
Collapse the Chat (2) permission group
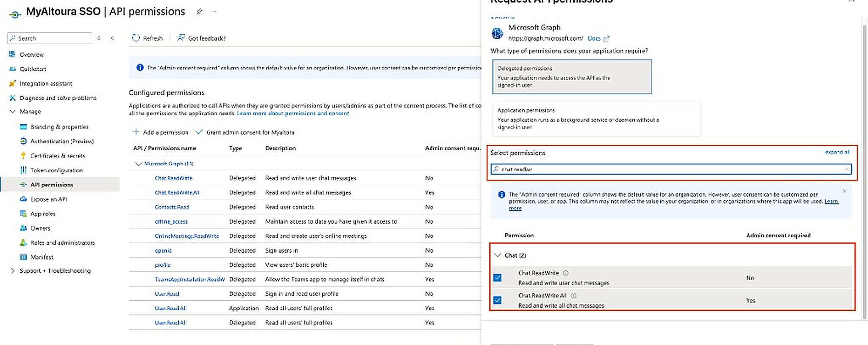(498, 255)
